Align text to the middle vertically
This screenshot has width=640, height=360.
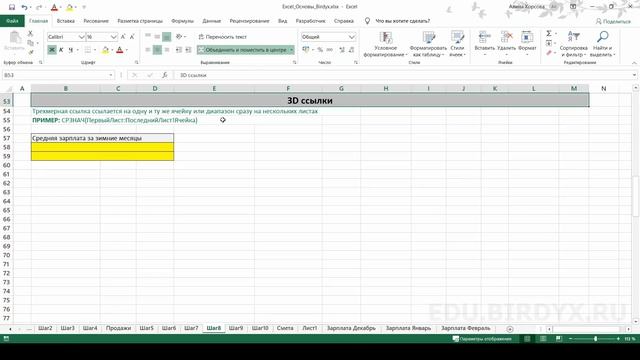tap(157, 37)
